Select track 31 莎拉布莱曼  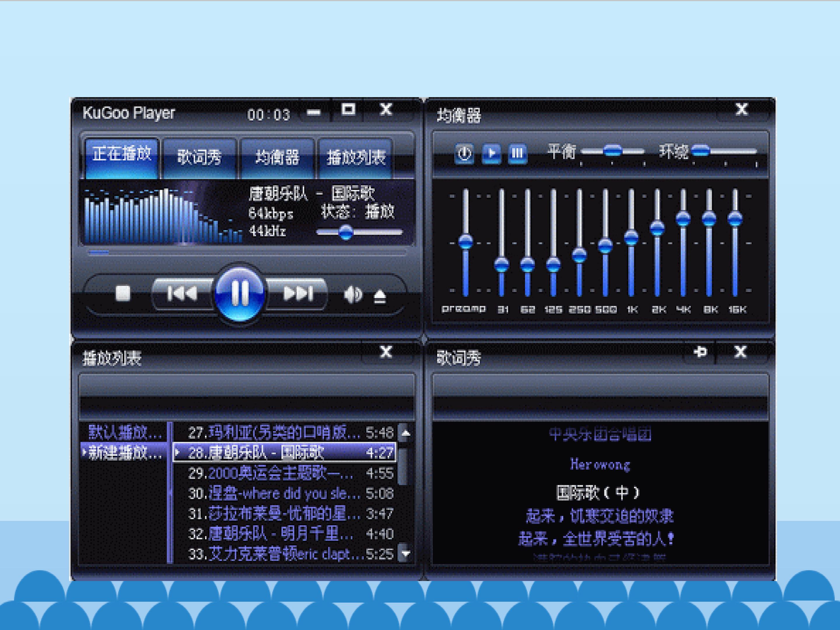285,514
